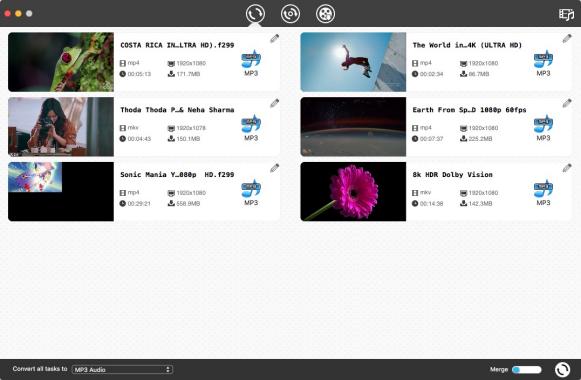The height and width of the screenshot is (380, 581).
Task: Select the Earth From Space thumbnail
Action: pos(353,127)
